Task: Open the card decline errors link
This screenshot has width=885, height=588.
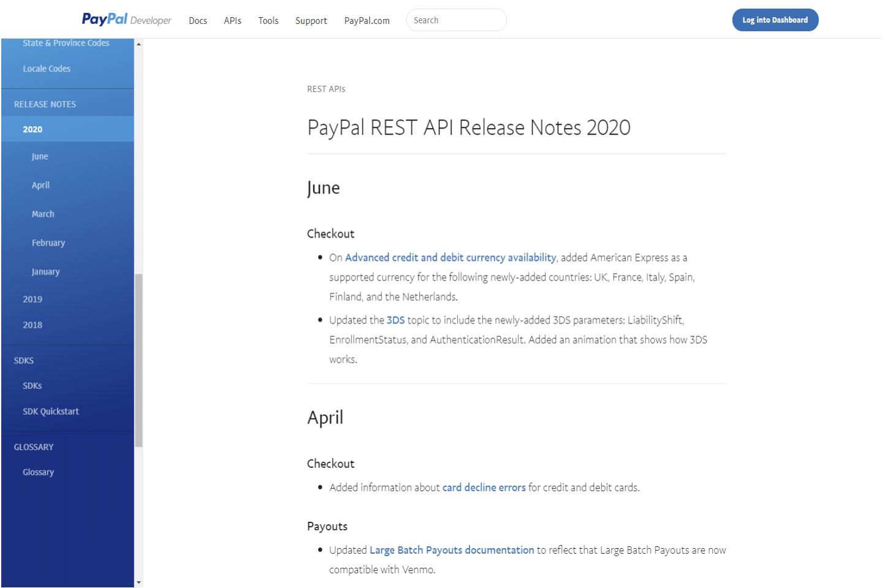Action: [x=484, y=488]
